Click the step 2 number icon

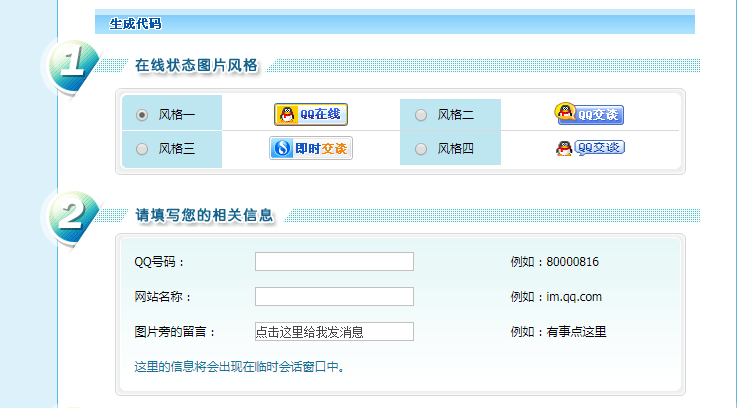(x=70, y=217)
